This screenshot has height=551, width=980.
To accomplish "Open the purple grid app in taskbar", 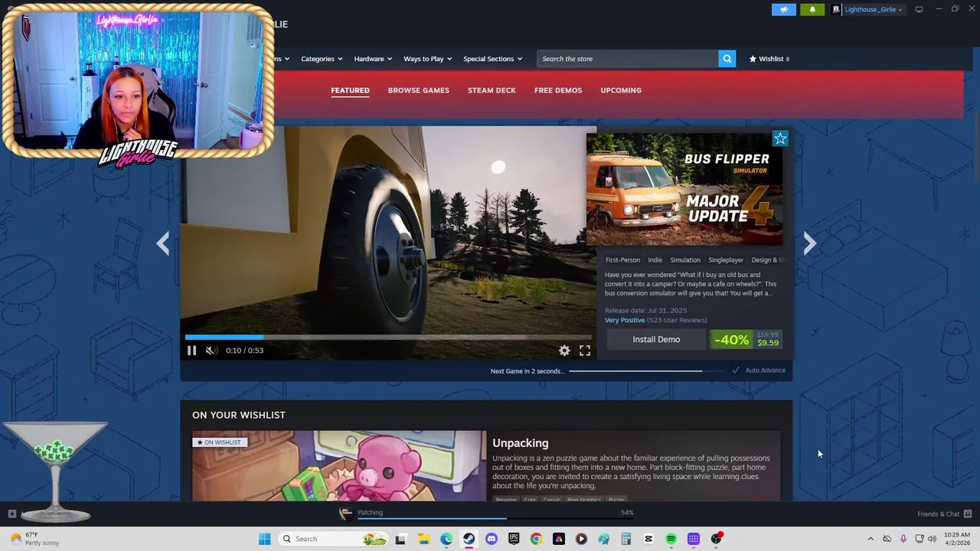I will click(x=694, y=539).
